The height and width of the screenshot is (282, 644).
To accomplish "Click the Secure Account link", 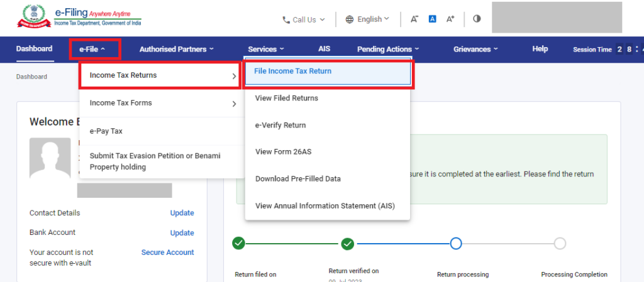I will [167, 252].
